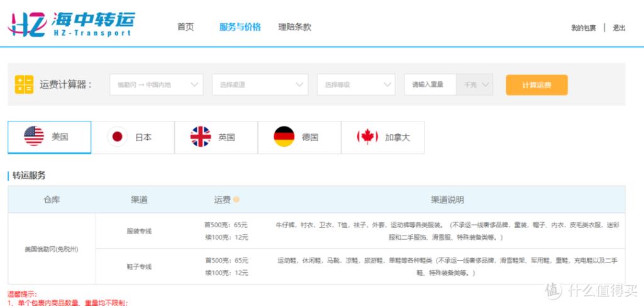Click the 运费 column header text
Viewport: 644px width, 306px height.
(222, 200)
